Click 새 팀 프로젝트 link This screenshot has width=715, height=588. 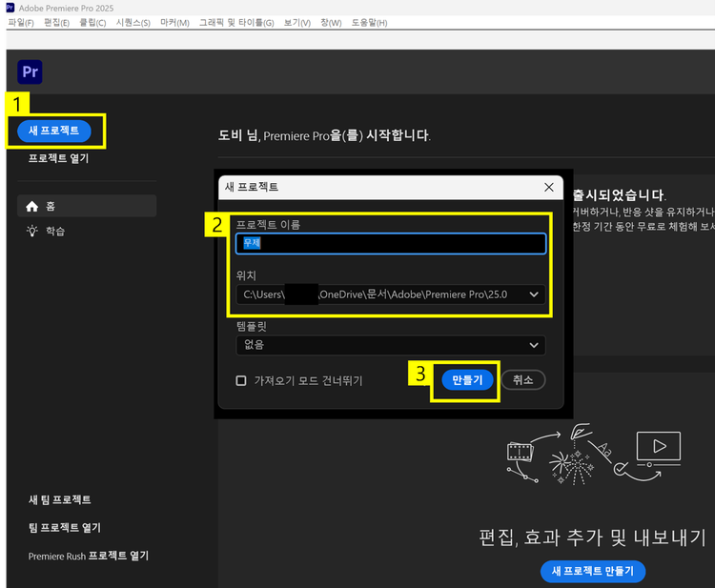(x=60, y=499)
